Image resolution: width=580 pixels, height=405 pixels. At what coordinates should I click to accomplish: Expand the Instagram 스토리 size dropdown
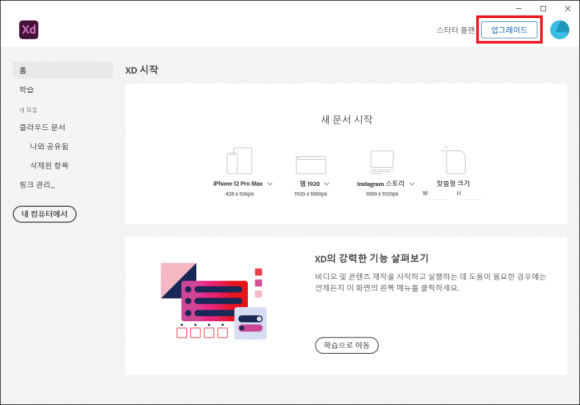point(412,184)
